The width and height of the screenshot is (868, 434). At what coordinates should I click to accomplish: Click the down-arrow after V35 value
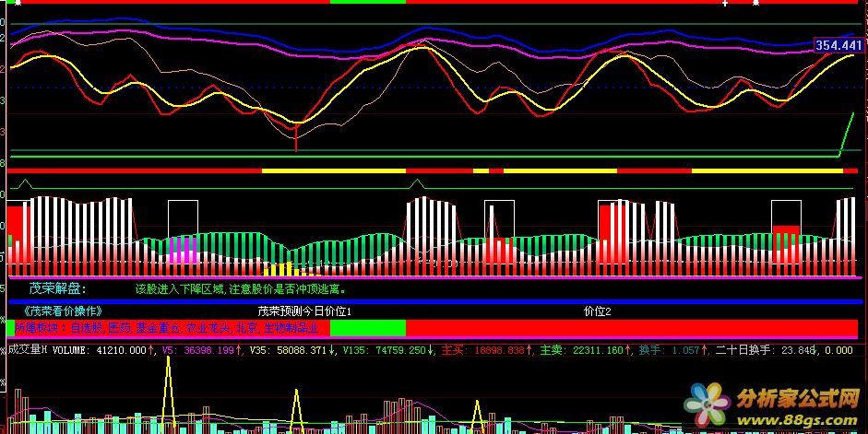(x=331, y=350)
